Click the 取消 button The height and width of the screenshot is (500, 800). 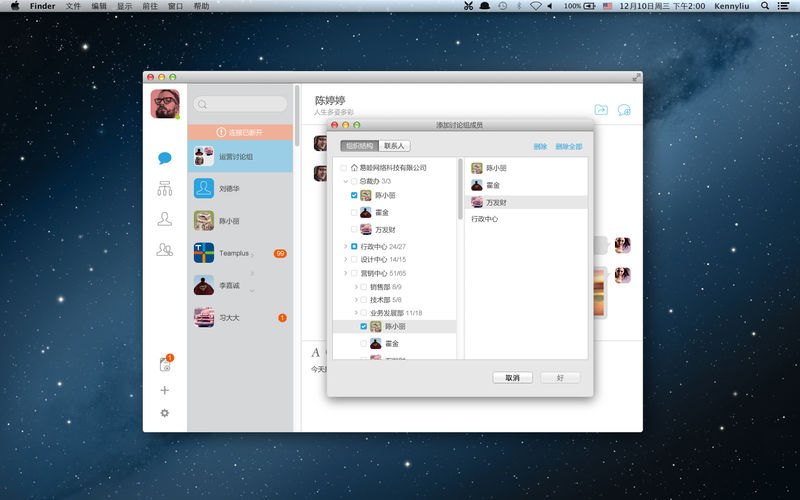[x=512, y=377]
